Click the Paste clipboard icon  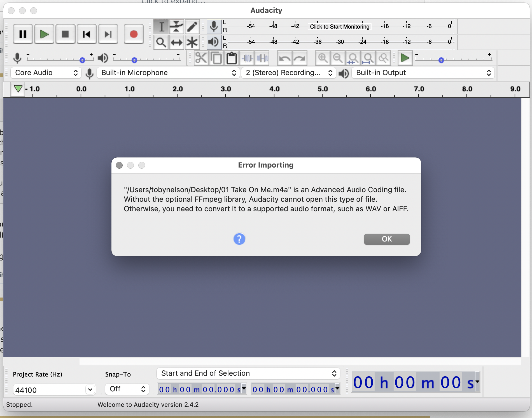click(x=232, y=58)
